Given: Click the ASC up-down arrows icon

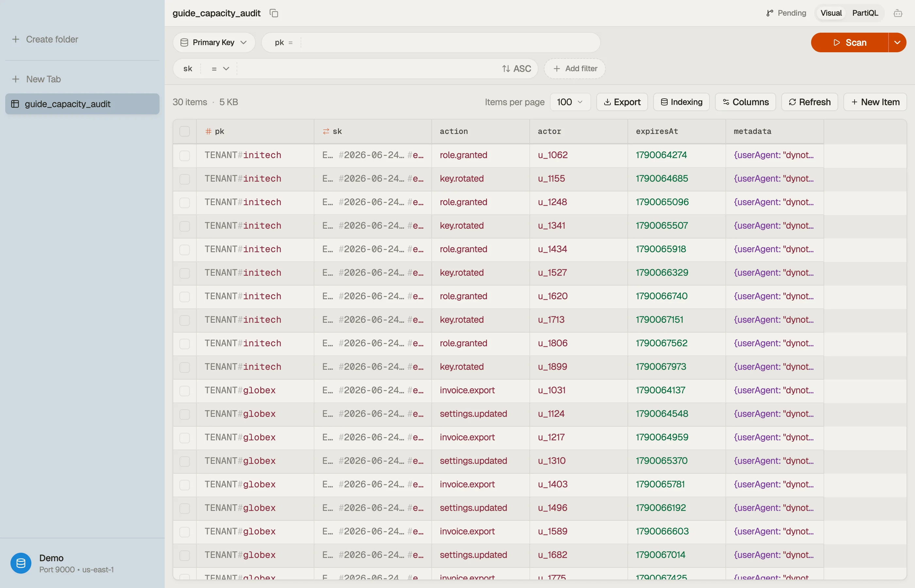Looking at the screenshot, I should coord(506,69).
